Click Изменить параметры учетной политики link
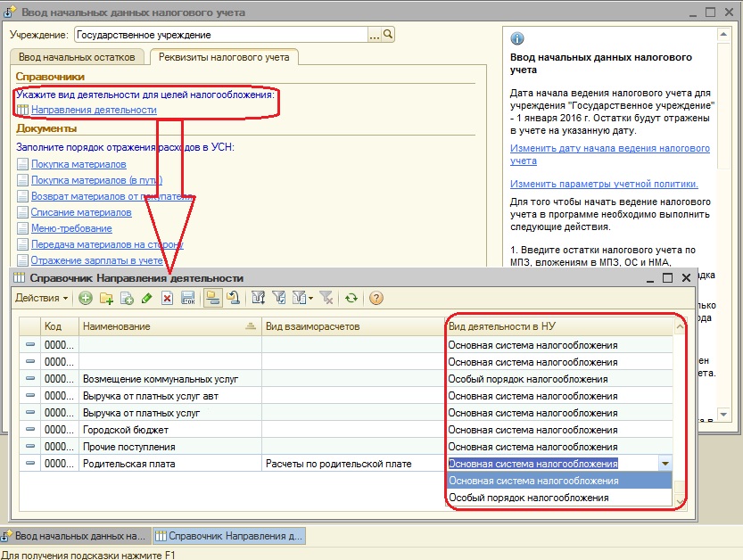Image resolution: width=743 pixels, height=560 pixels. point(604,184)
